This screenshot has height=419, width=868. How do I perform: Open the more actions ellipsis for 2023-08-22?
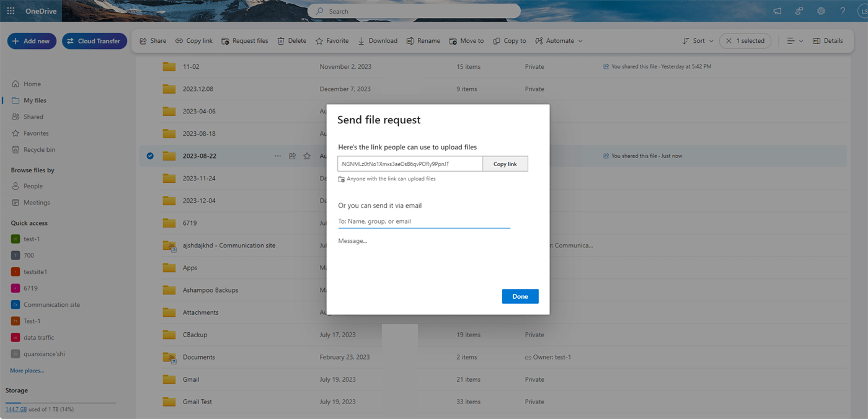pyautogui.click(x=277, y=156)
